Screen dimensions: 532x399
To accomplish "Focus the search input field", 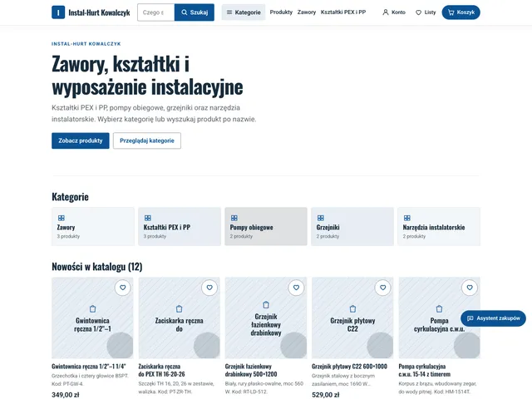I will pyautogui.click(x=155, y=12).
